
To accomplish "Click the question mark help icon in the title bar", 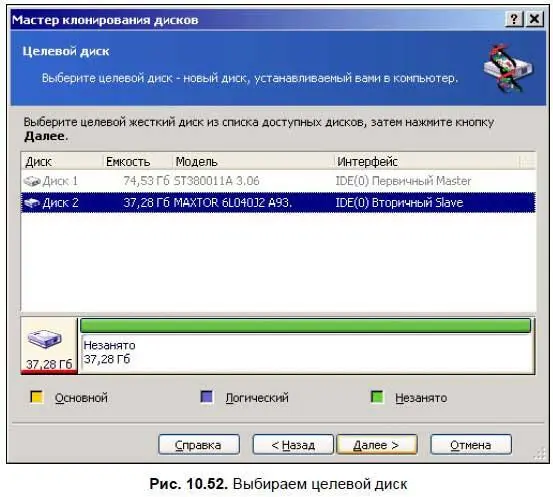I will click(x=514, y=19).
